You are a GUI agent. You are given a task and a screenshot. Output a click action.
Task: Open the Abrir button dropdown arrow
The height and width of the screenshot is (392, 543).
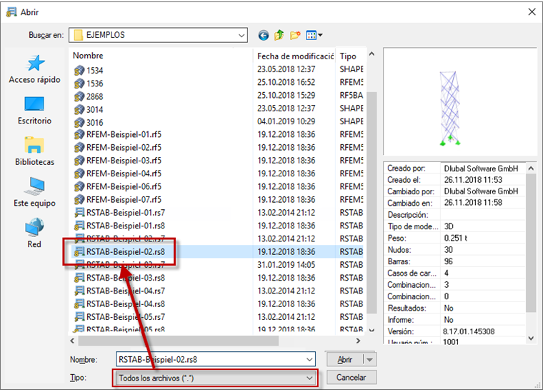(369, 360)
